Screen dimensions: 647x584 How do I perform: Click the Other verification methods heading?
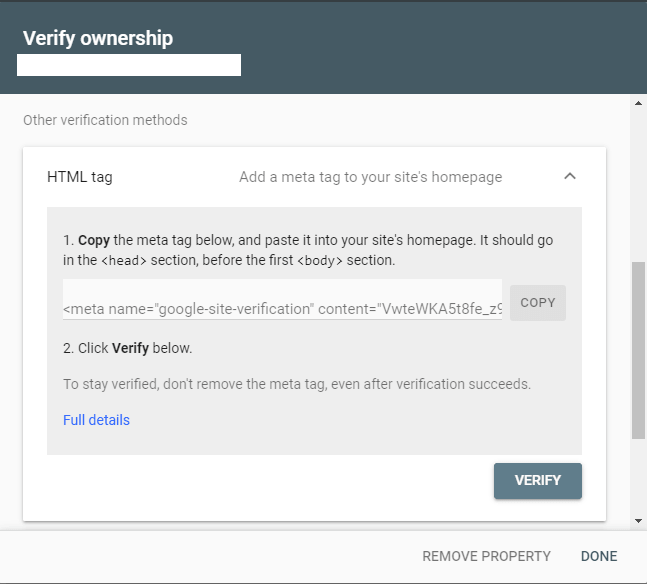coord(105,120)
